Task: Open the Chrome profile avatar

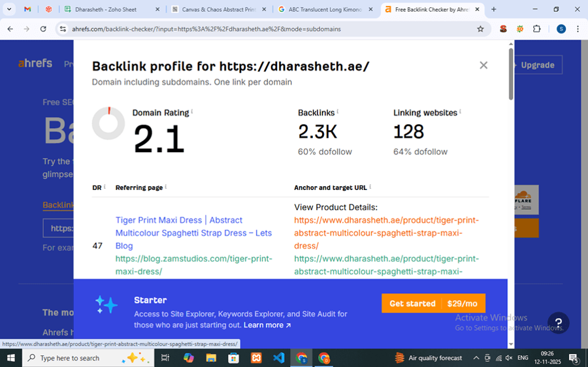Action: click(561, 29)
